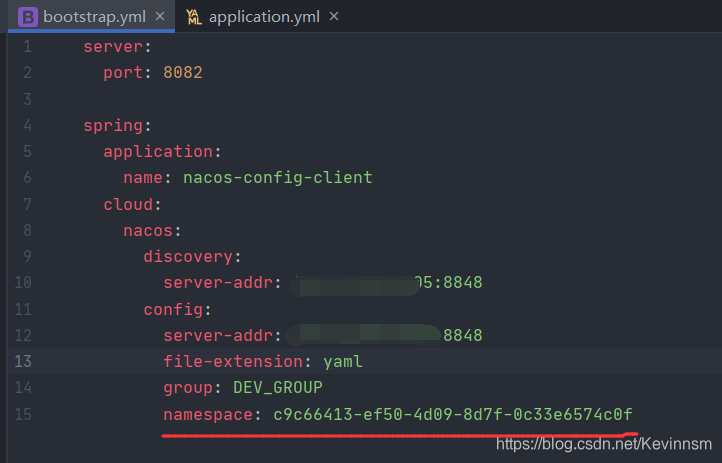722x463 pixels.
Task: Click the 'server' key on line 1
Action: coord(113,46)
